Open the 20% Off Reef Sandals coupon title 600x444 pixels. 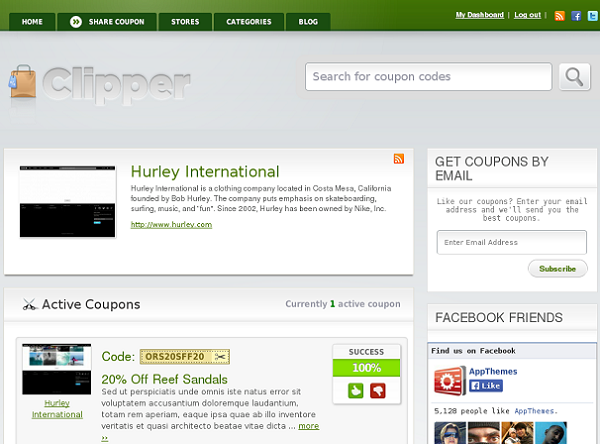coord(165,379)
